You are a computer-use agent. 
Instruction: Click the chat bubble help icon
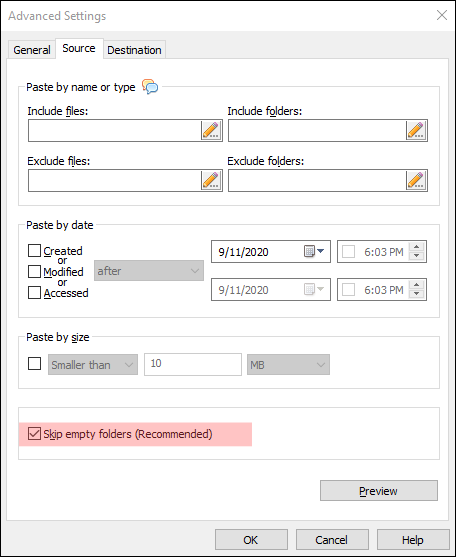click(150, 86)
